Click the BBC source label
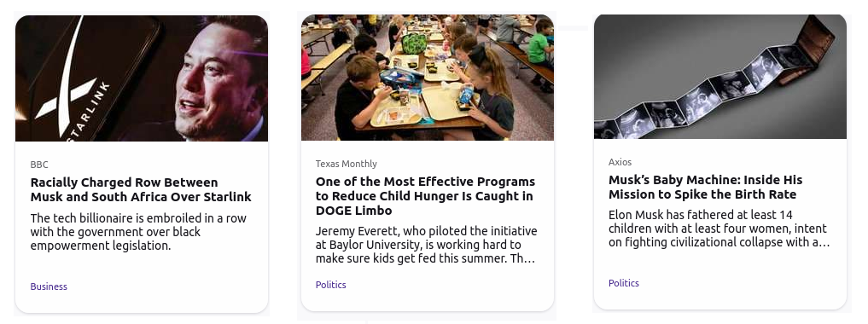 39,165
